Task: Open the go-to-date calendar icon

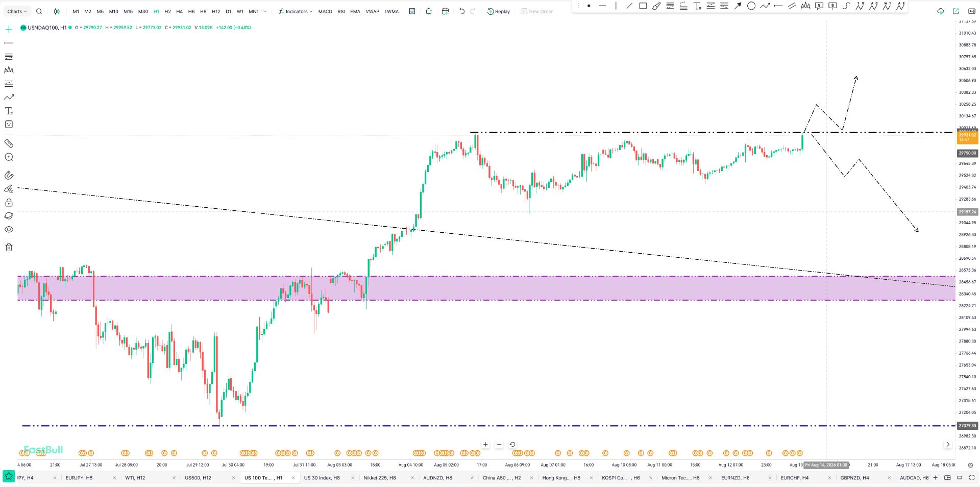Action: point(445,11)
